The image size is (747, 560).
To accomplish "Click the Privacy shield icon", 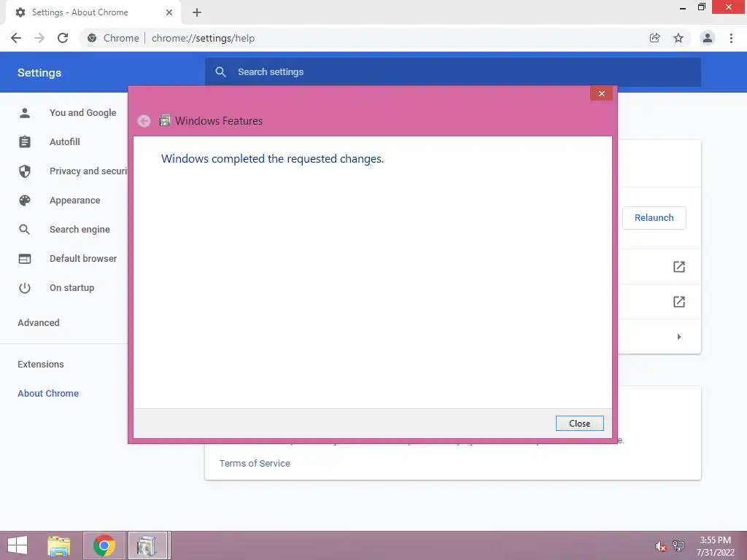I will pos(25,171).
